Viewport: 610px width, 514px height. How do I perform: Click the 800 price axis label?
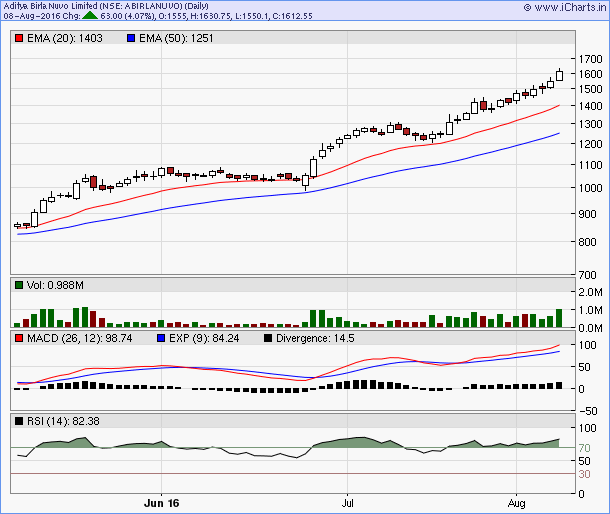tap(587, 242)
